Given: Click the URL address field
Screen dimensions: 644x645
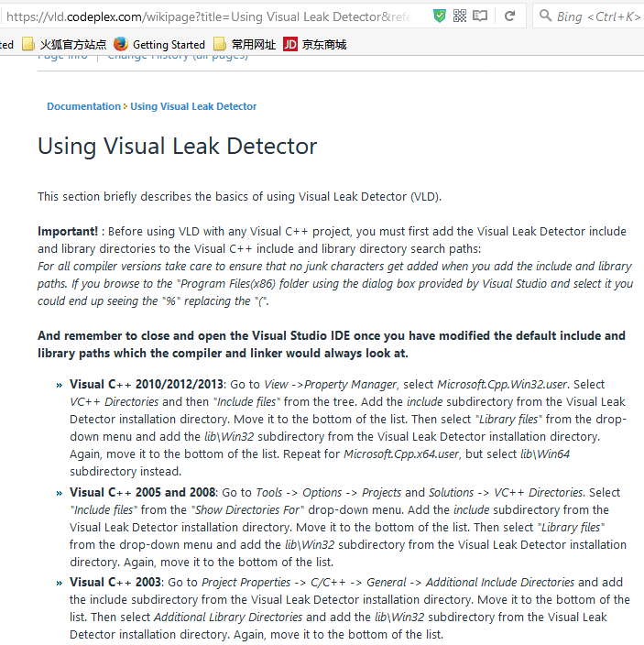Looking at the screenshot, I should click(x=210, y=16).
